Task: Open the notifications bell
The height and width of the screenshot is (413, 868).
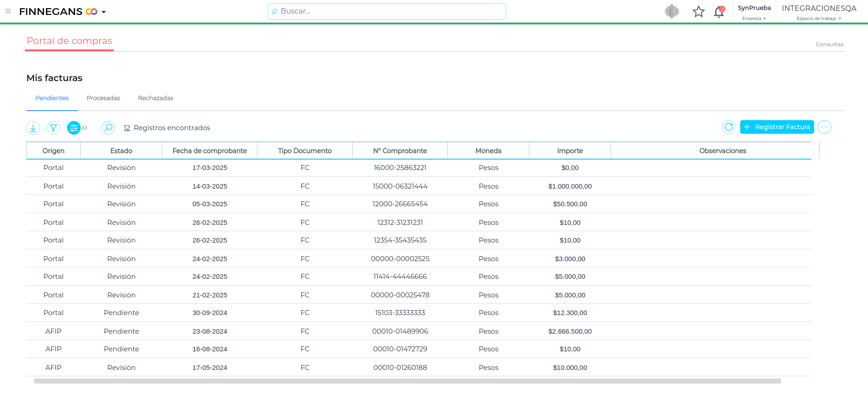Action: click(719, 12)
